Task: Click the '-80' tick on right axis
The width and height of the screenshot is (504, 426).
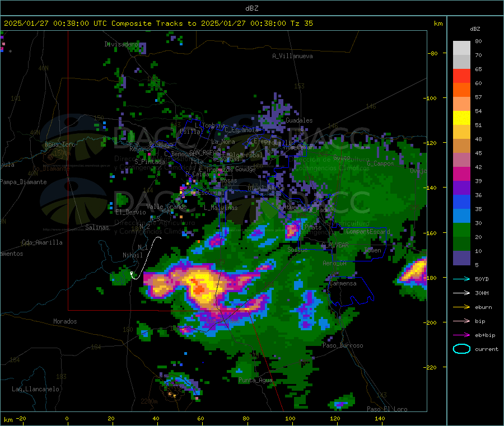Action: 432,53
